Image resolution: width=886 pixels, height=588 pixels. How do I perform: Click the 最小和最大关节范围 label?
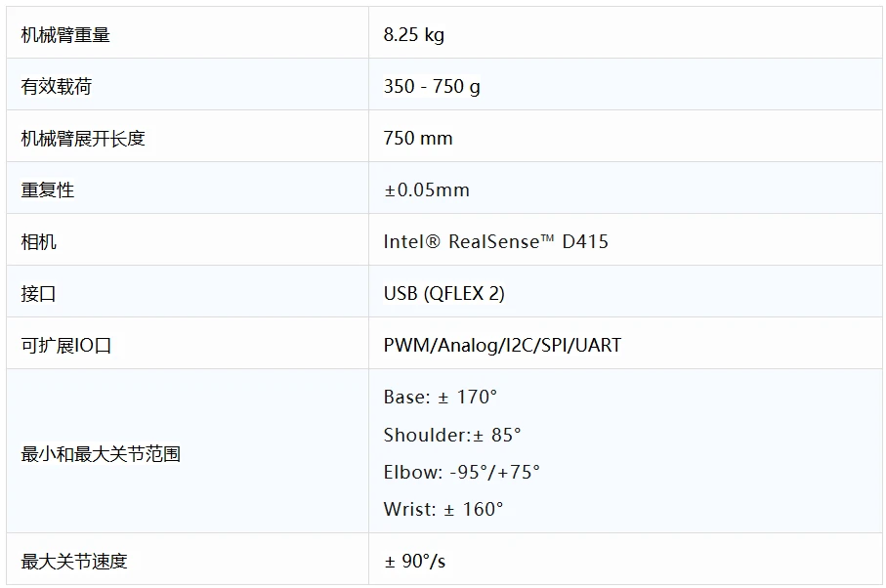pos(101,453)
